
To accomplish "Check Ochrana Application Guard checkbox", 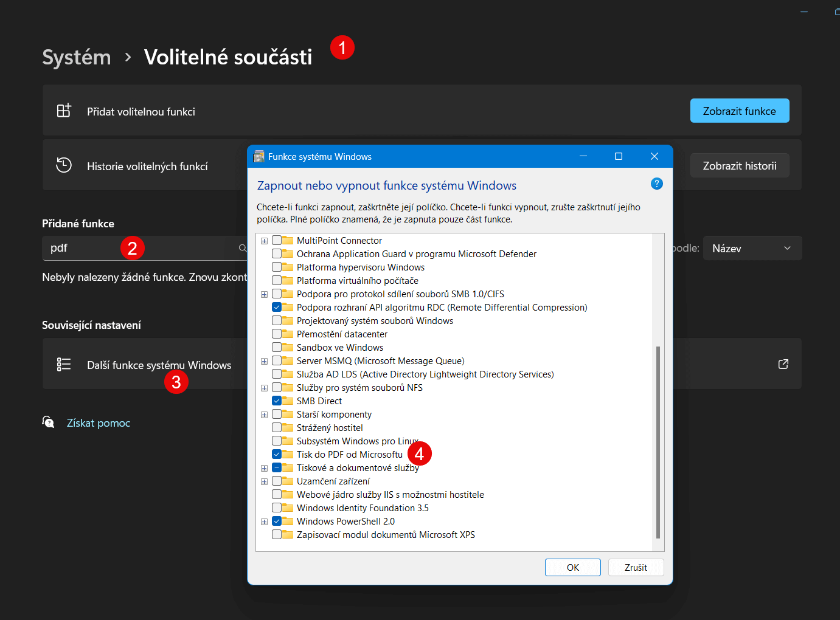I will point(277,253).
